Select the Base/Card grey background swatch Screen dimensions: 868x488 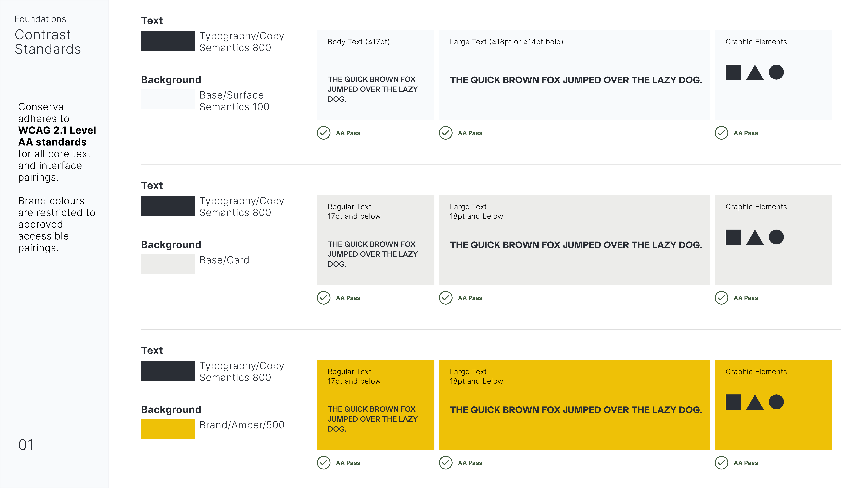[x=167, y=264]
